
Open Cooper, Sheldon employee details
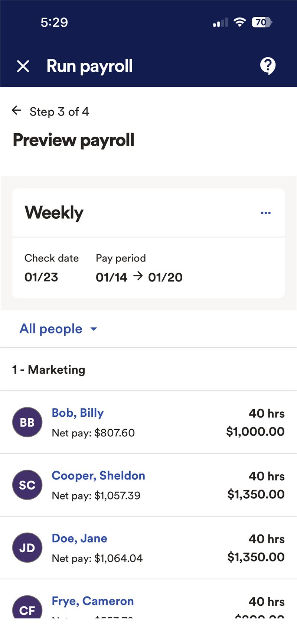98,476
